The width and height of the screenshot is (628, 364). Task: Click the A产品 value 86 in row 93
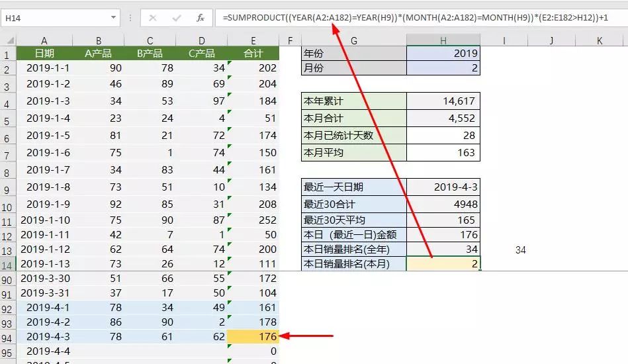[x=99, y=322]
